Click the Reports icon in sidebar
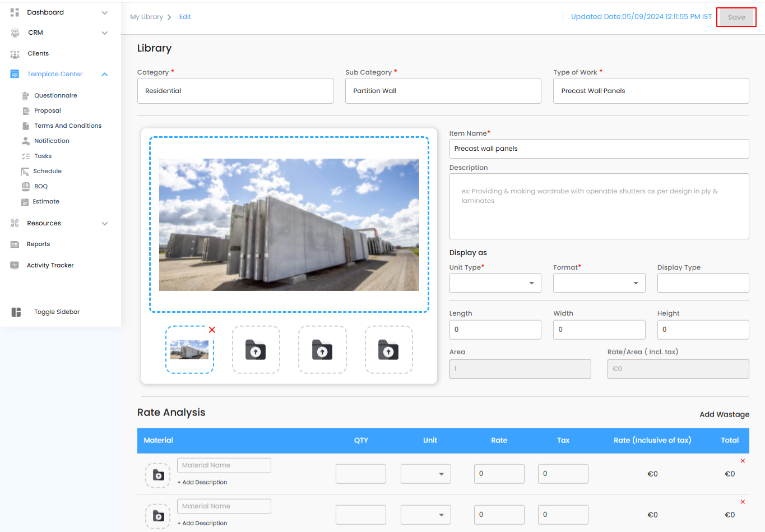 coord(15,244)
